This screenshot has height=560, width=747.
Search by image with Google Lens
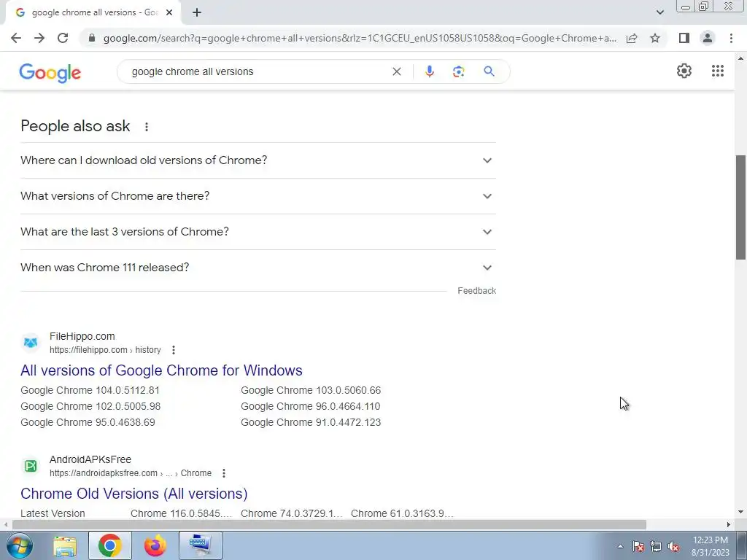pyautogui.click(x=458, y=71)
